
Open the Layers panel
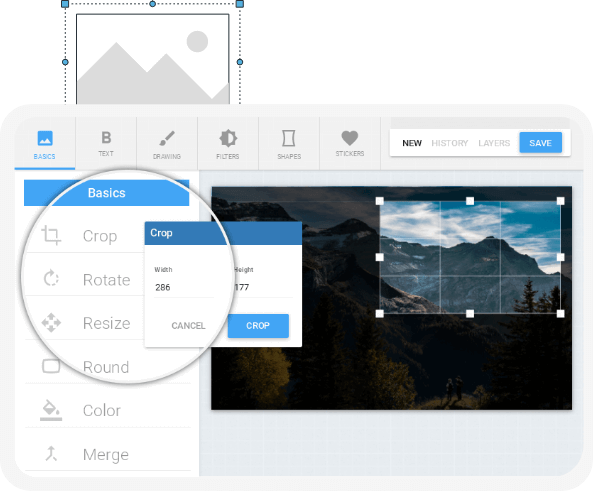click(x=494, y=143)
